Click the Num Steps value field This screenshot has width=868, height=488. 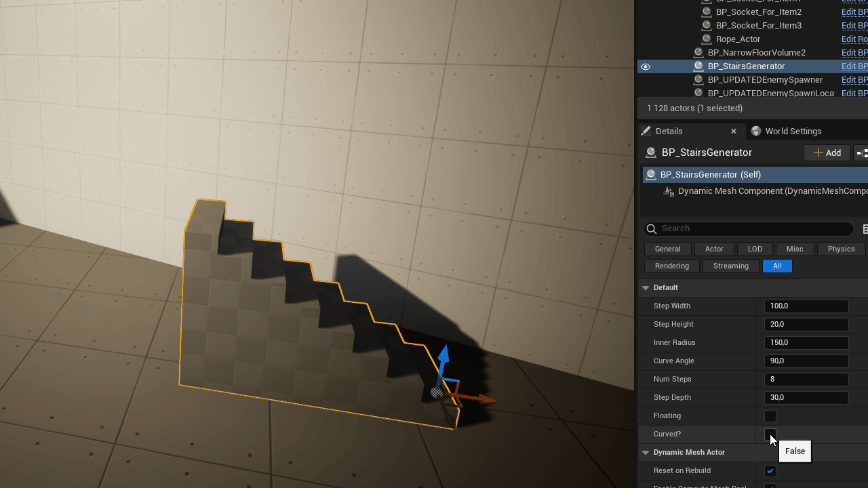point(806,380)
